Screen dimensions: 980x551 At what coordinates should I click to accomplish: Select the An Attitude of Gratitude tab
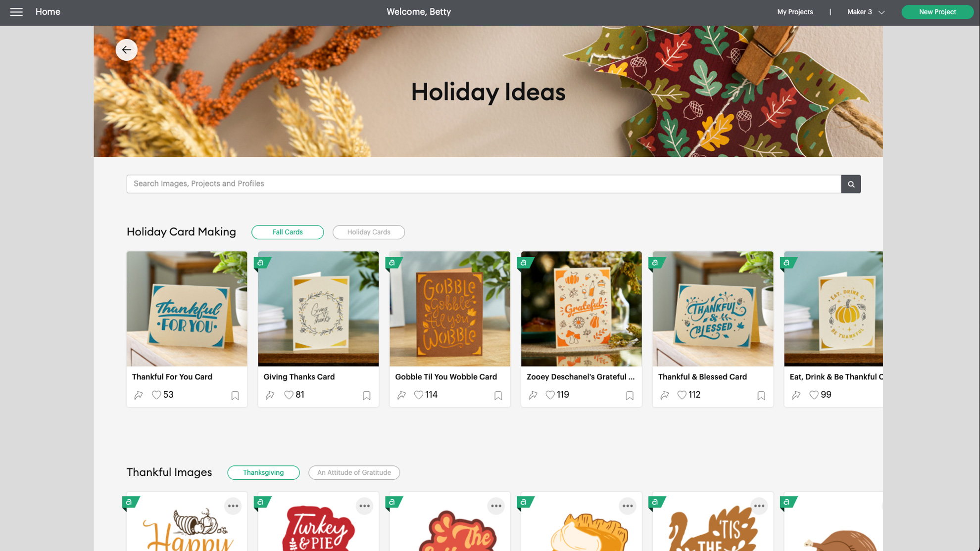tap(354, 472)
